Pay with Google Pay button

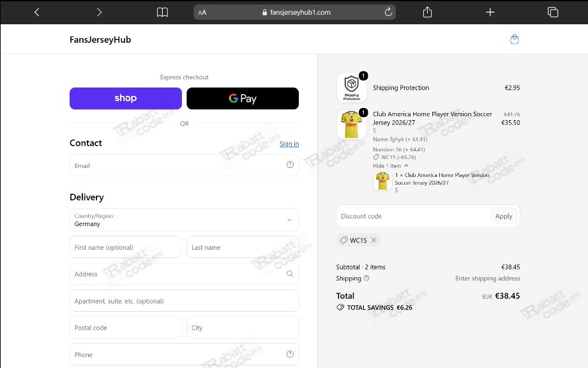tap(243, 98)
